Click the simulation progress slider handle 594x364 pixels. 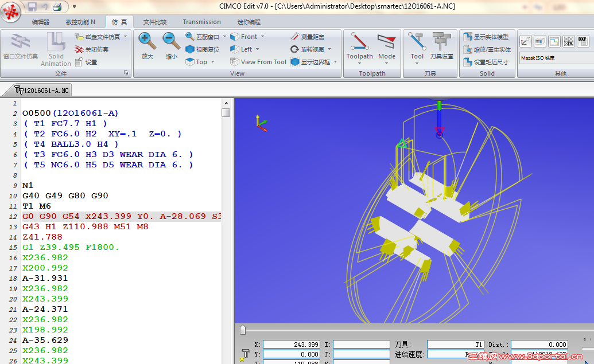(x=243, y=330)
